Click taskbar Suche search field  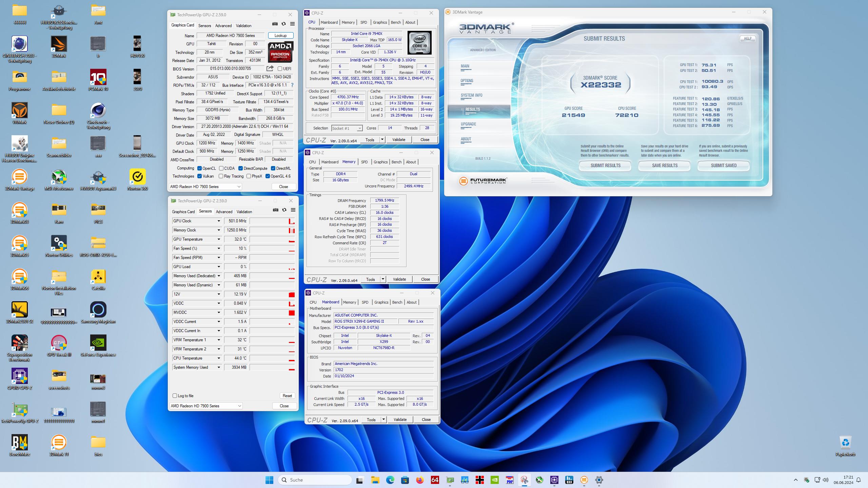pyautogui.click(x=315, y=480)
